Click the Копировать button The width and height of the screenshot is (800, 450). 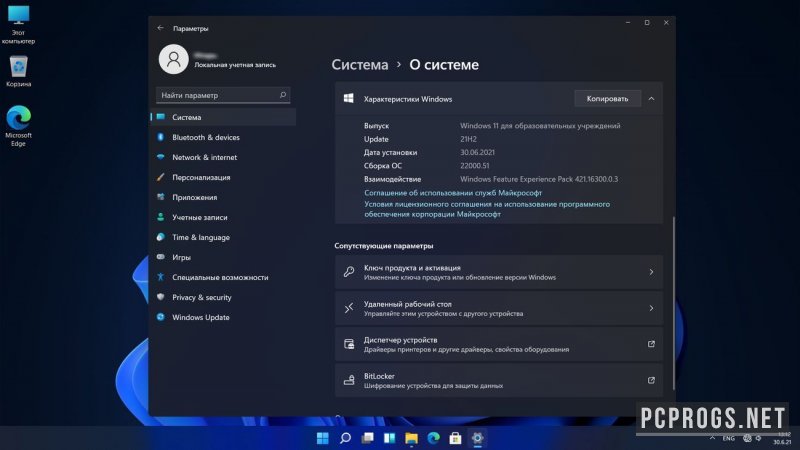[x=607, y=98]
